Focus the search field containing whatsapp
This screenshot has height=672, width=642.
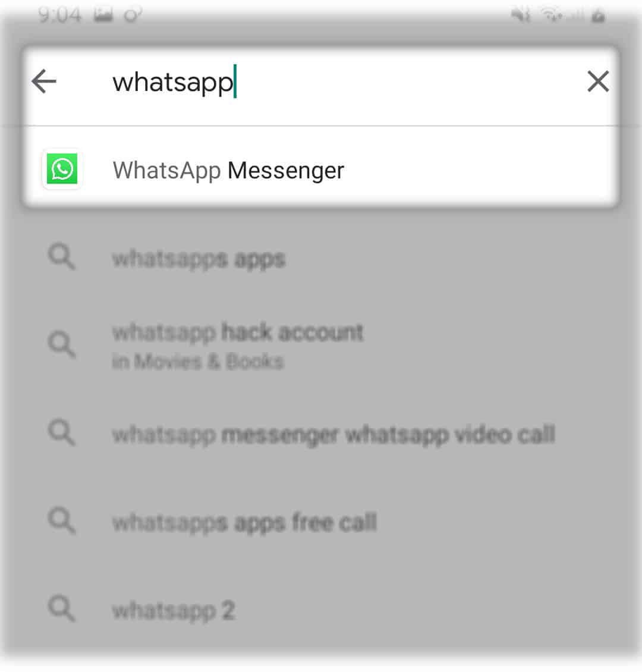click(321, 81)
